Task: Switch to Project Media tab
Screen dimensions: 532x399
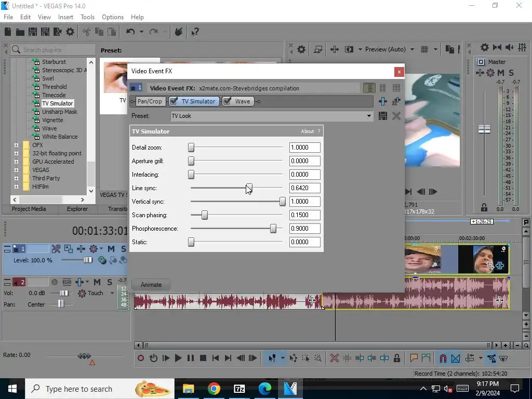Action: (29, 209)
